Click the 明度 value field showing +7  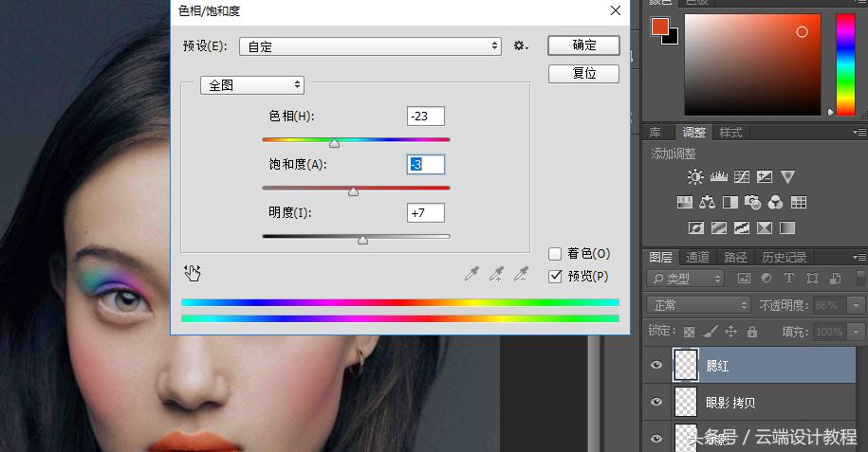click(425, 213)
